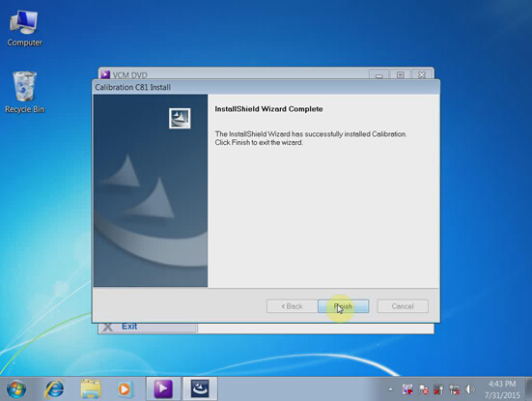This screenshot has width=532, height=401.
Task: Click the Calibration C81 Install title bar
Action: coord(266,87)
